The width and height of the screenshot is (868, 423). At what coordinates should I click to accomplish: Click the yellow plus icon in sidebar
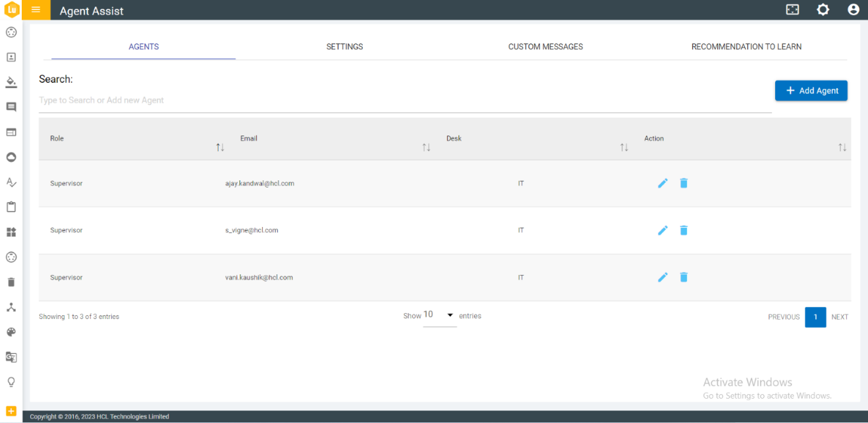pyautogui.click(x=11, y=411)
